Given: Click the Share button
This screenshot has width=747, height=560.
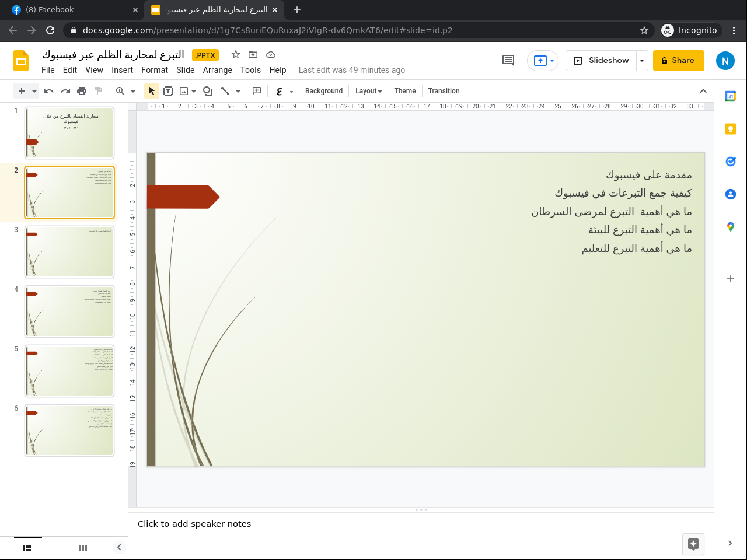Looking at the screenshot, I should click(679, 61).
